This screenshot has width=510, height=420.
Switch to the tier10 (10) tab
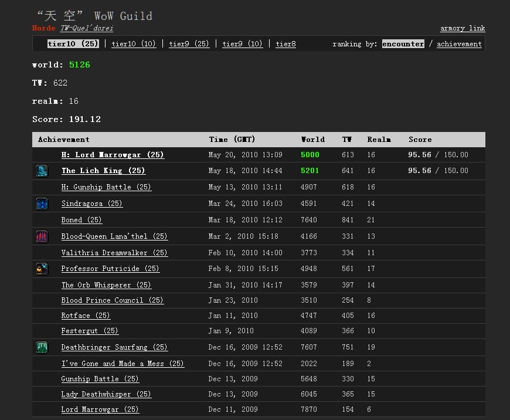point(134,43)
